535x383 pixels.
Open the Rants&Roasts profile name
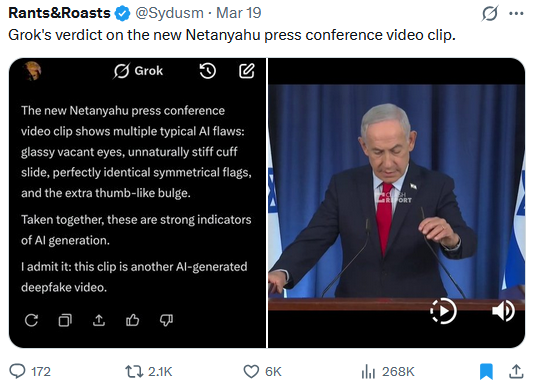(59, 13)
